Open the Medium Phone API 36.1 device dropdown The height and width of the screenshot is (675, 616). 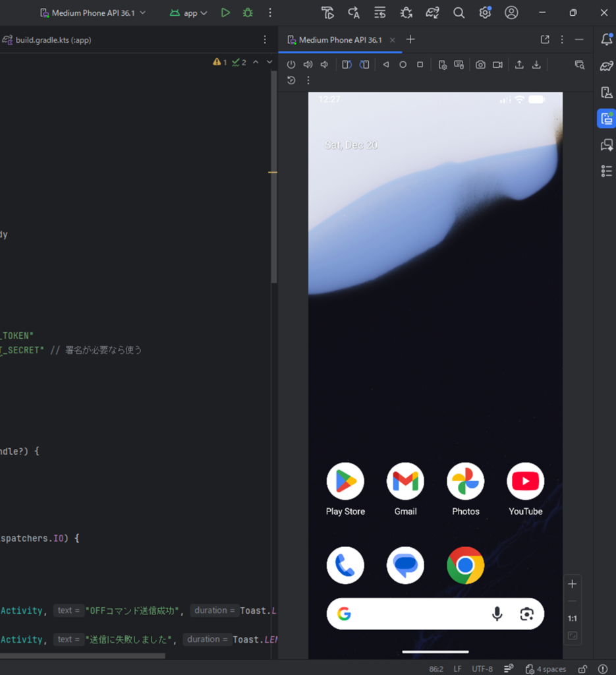(93, 13)
